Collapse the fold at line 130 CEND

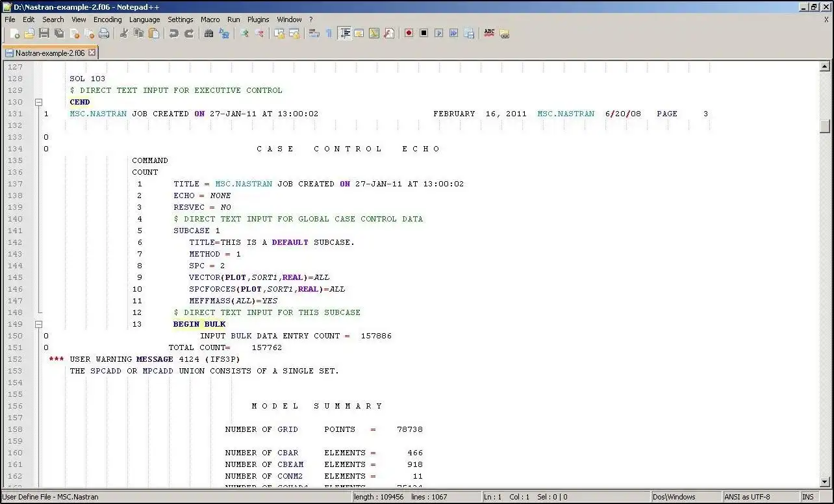(38, 102)
